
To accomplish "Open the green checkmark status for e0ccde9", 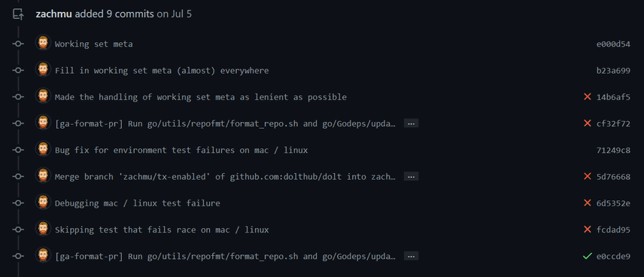I will 587,256.
